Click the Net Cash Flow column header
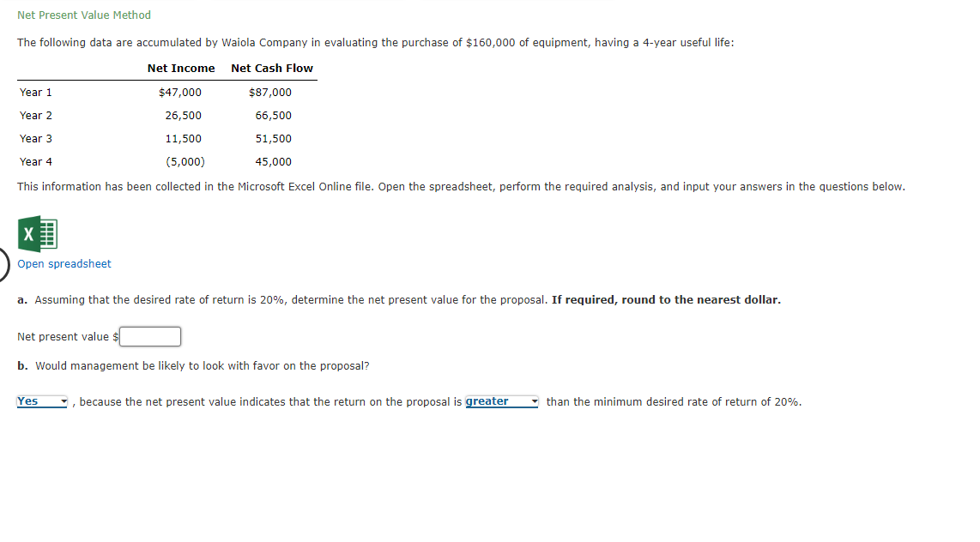 tap(272, 68)
